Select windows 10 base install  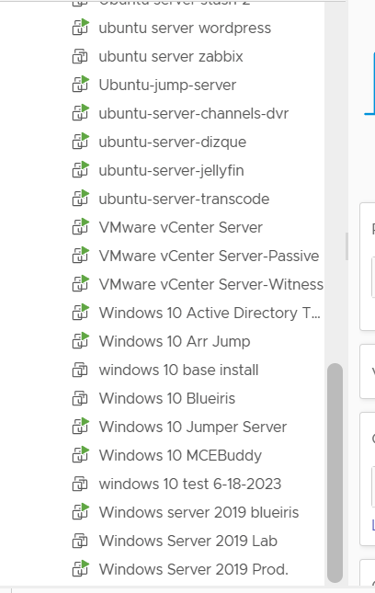click(179, 370)
